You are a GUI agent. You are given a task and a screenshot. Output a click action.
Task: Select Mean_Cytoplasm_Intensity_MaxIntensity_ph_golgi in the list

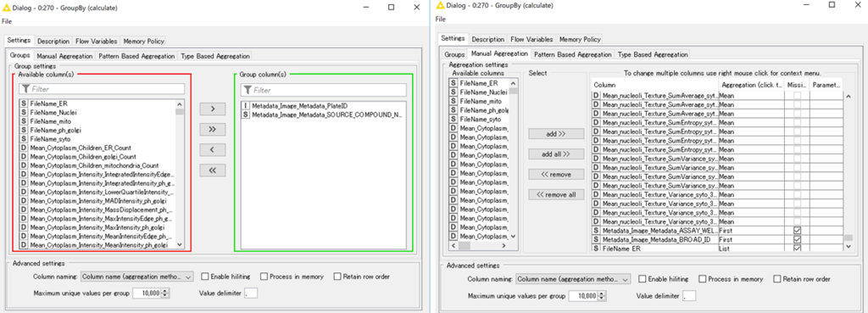tap(97, 227)
